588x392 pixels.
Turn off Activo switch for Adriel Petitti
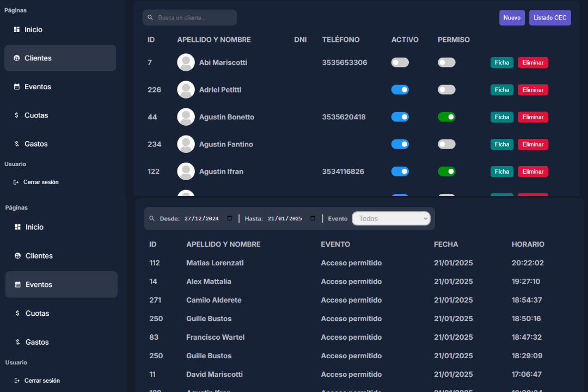[x=400, y=90]
